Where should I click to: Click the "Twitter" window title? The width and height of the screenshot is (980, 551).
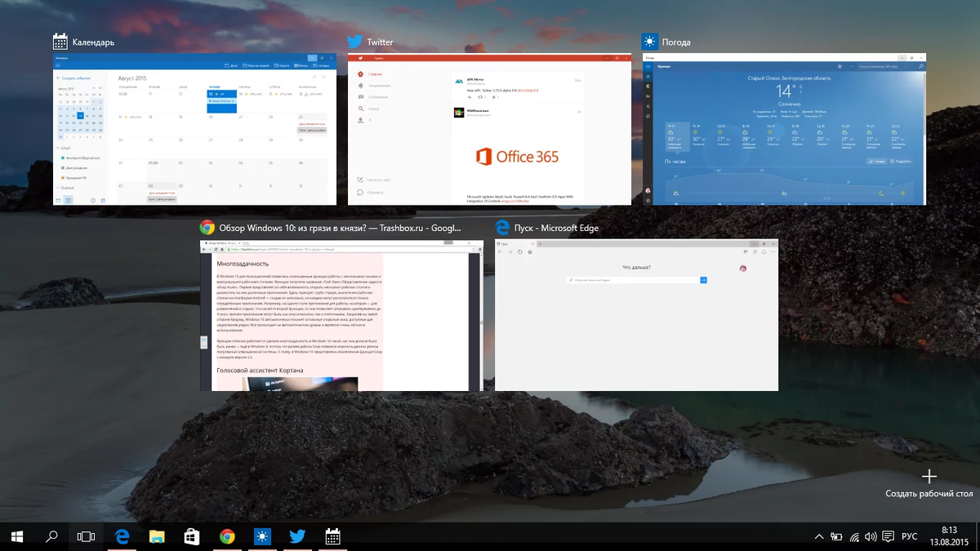pyautogui.click(x=380, y=42)
